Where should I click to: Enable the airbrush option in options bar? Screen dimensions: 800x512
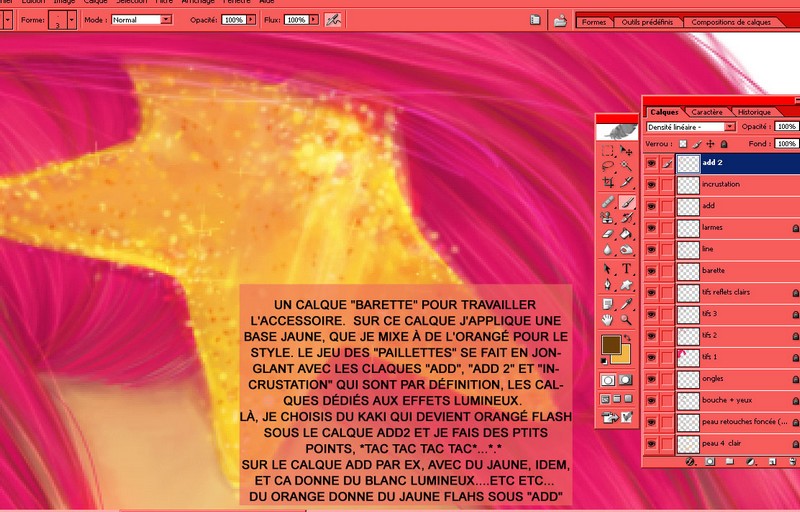point(333,20)
